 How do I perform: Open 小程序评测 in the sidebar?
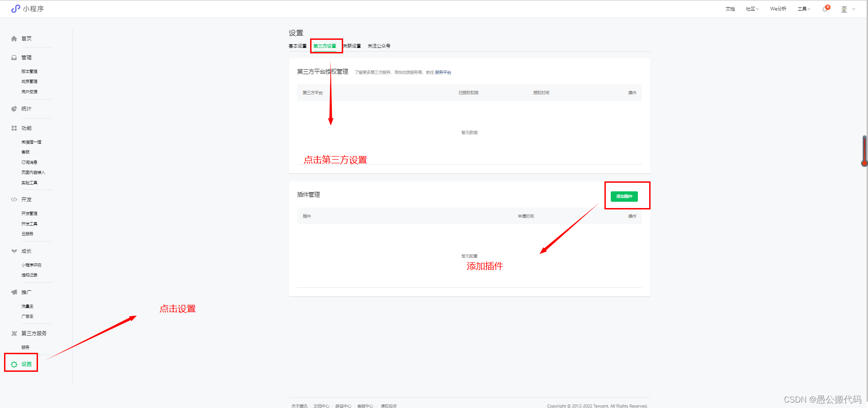point(31,265)
